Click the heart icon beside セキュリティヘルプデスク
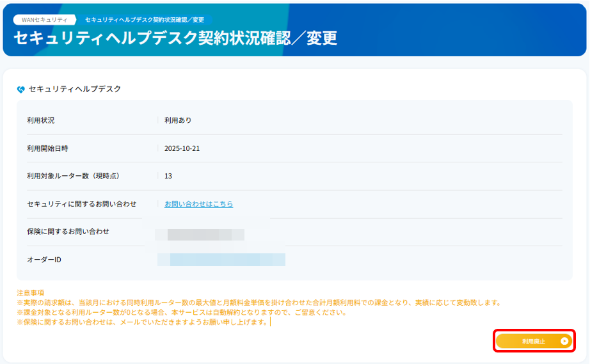590x364 pixels. (x=20, y=89)
